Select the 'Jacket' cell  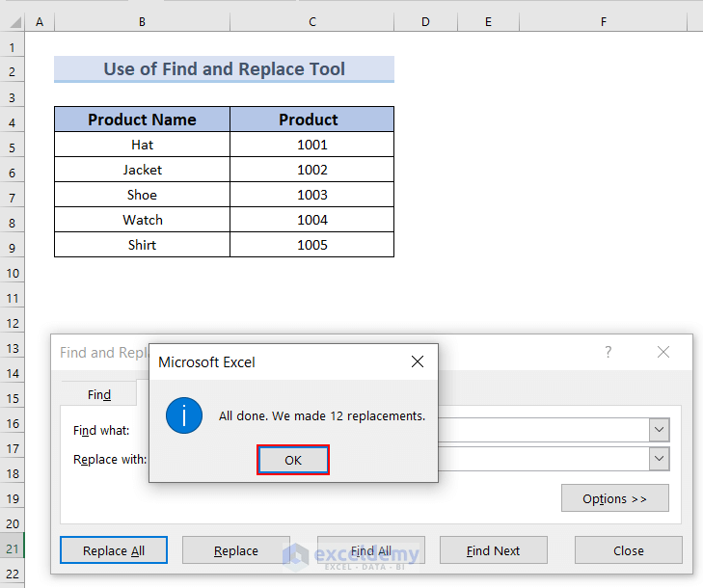[142, 170]
